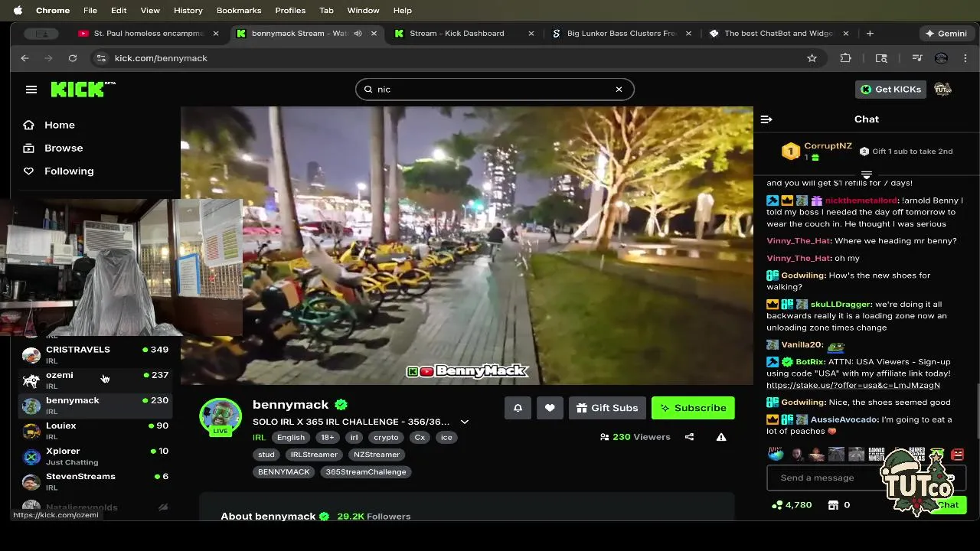Screen dimensions: 980x551
Task: Open Xplorer channel in sidebar
Action: point(96,456)
